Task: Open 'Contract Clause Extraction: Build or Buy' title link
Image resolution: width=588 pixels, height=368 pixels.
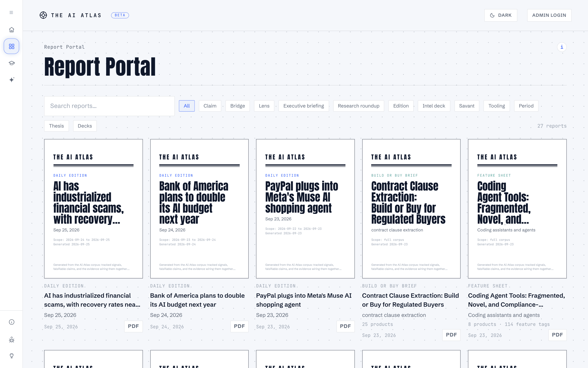Action: click(410, 300)
